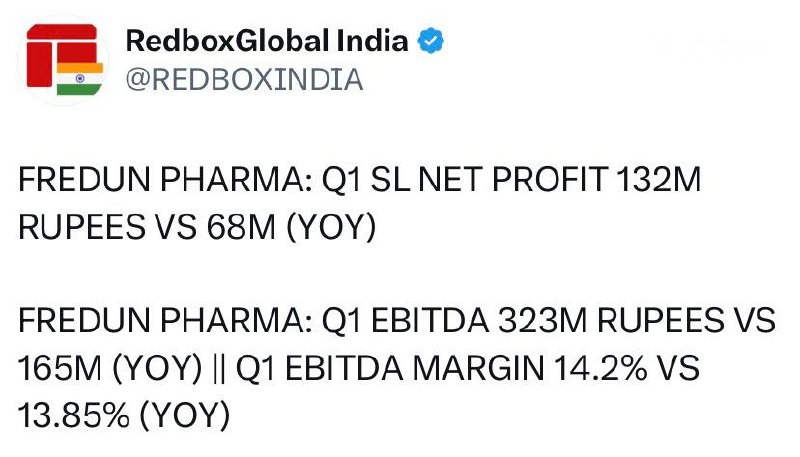Select the Q1 SL net profit line
The height and width of the screenshot is (457, 800).
(x=360, y=180)
